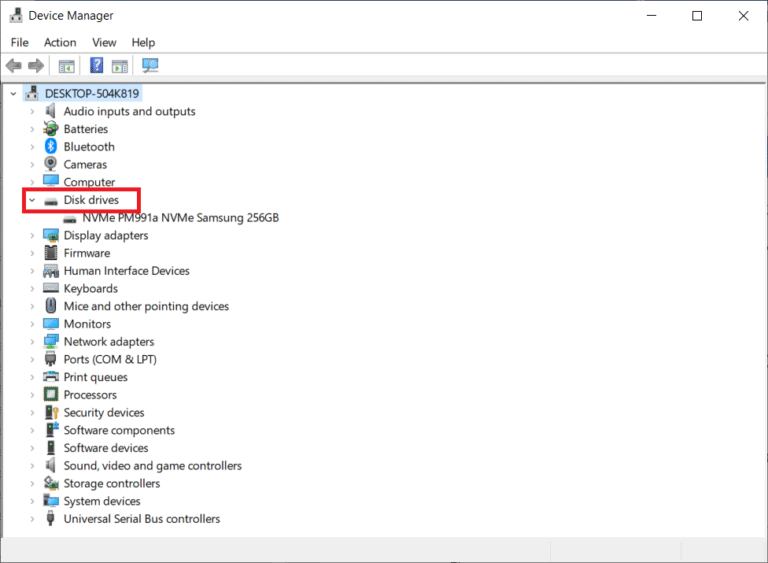
Task: Minimize the Device Manager window
Action: pyautogui.click(x=651, y=16)
